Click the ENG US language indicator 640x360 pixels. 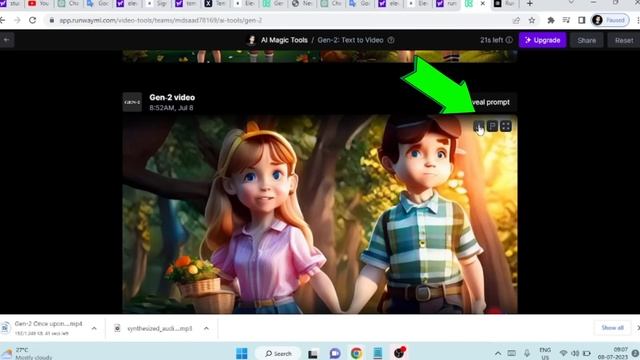tap(545, 353)
